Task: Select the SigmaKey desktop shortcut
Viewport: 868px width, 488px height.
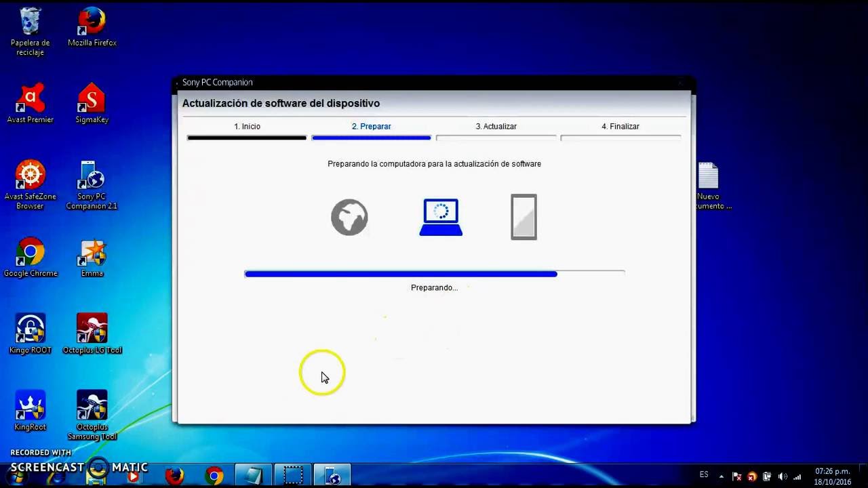Action: 92,104
